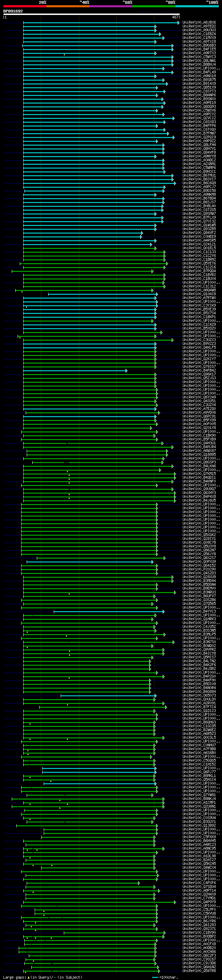Open hit UniRef100_Q64152
The image size is (222, 980).
tap(199, 565)
